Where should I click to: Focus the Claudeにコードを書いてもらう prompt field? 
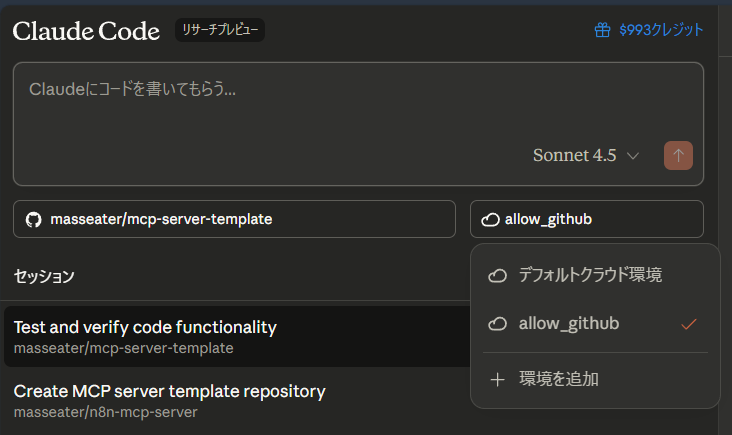[x=358, y=124]
